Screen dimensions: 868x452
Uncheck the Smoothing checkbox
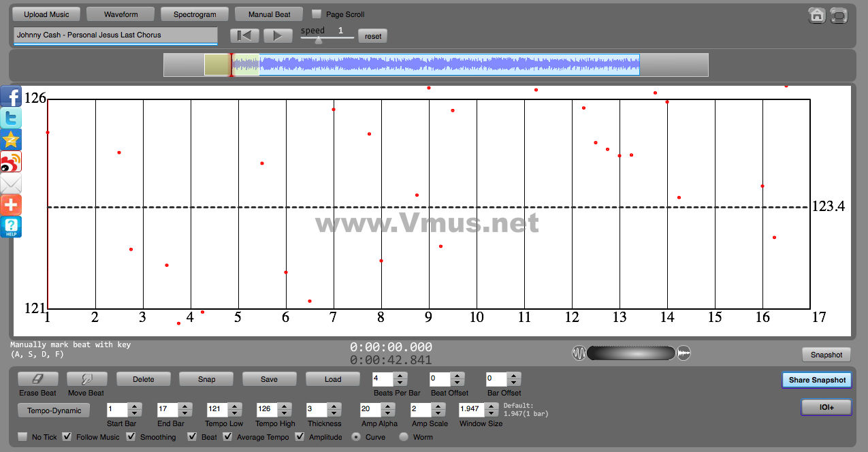click(132, 436)
